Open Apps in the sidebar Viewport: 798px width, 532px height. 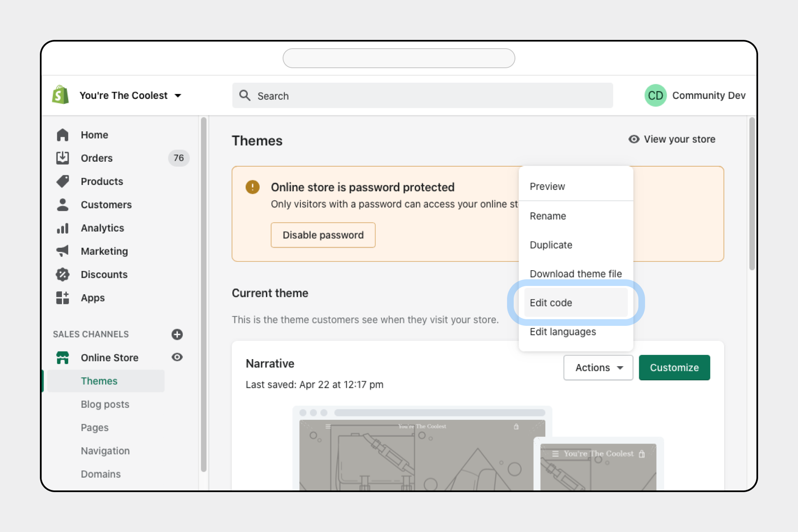coord(93,298)
